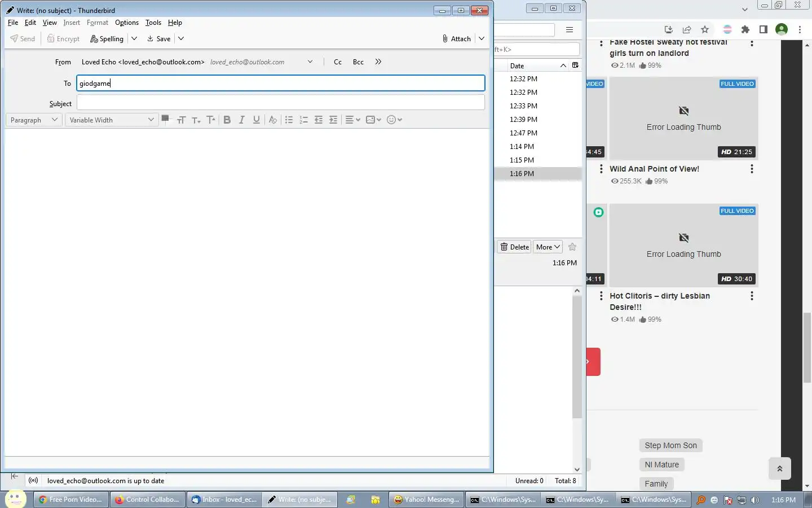This screenshot has width=812, height=508.
Task: Toggle bold formatting
Action: point(227,120)
